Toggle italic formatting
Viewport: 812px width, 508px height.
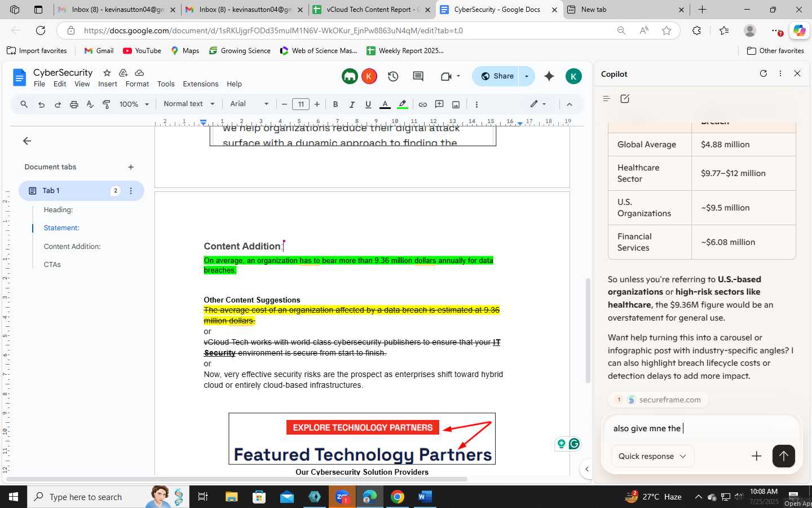point(351,104)
